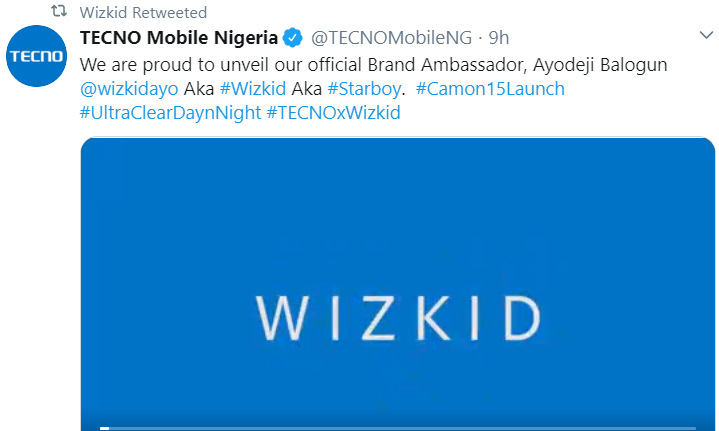Image resolution: width=719 pixels, height=431 pixels.
Task: Click the #TECNOxWizkid hashtag
Action: 333,113
